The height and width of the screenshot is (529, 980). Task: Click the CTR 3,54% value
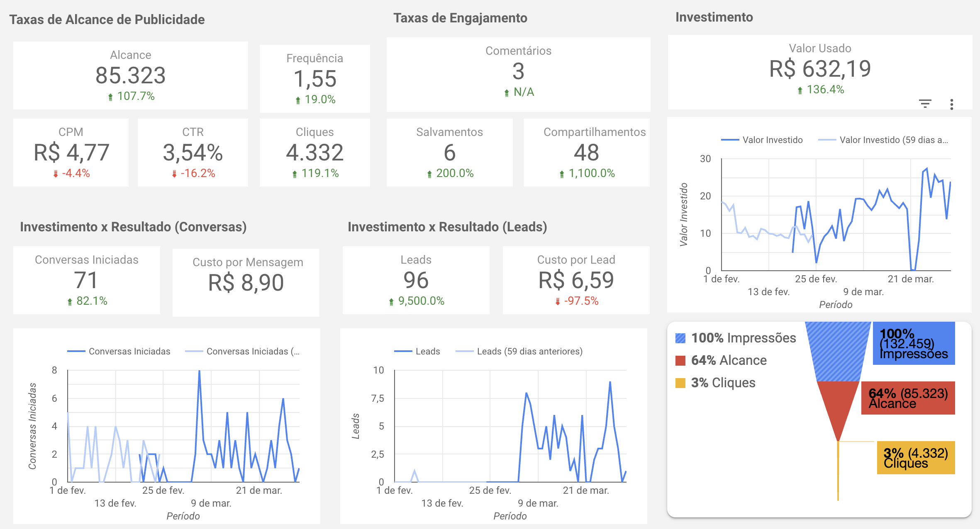point(193,153)
